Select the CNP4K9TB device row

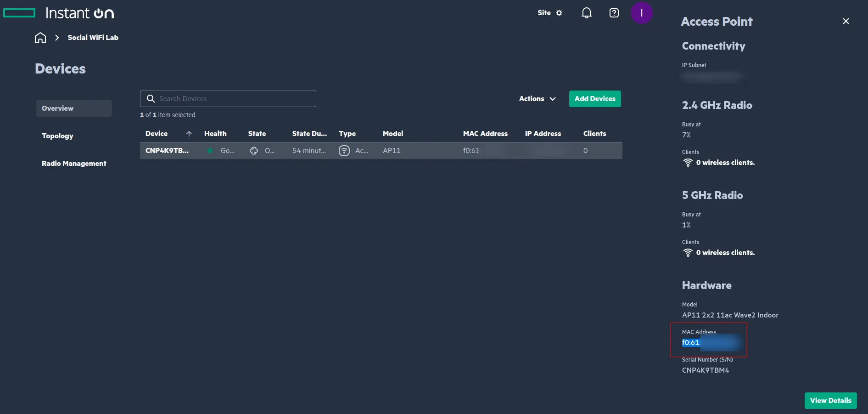click(167, 151)
